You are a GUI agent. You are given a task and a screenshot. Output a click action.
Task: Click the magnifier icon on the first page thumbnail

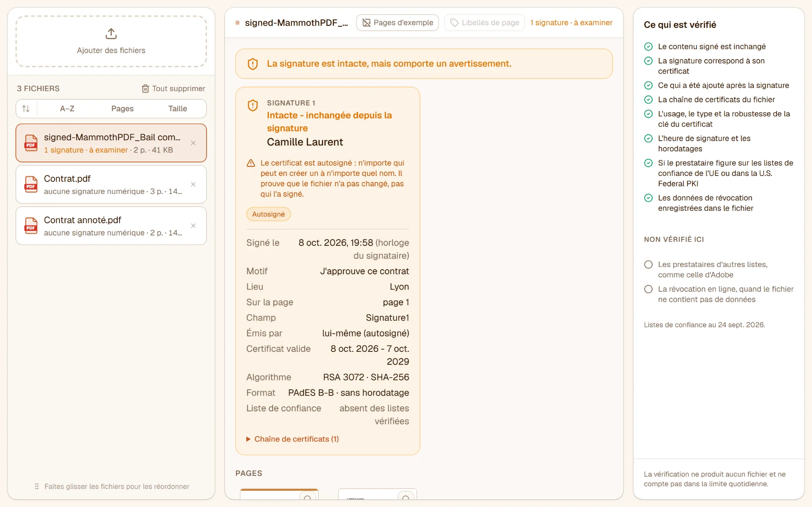(307, 498)
